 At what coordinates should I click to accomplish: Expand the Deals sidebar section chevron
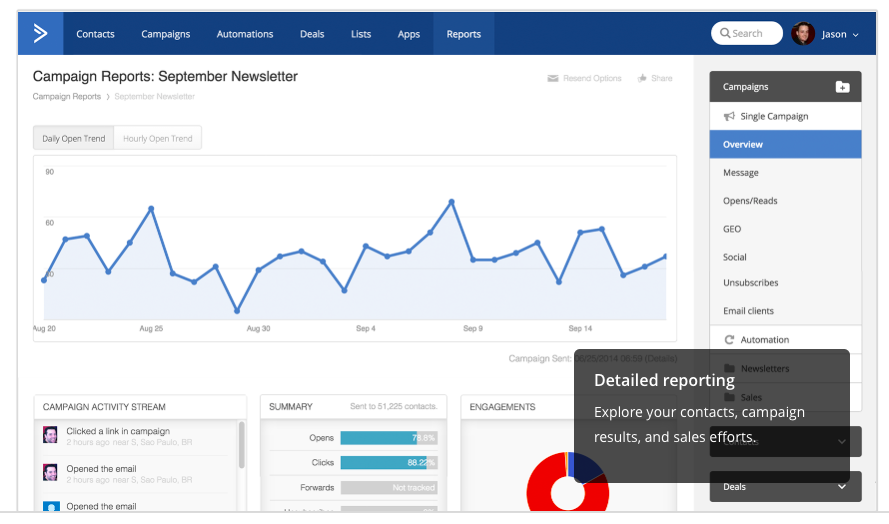[x=842, y=487]
